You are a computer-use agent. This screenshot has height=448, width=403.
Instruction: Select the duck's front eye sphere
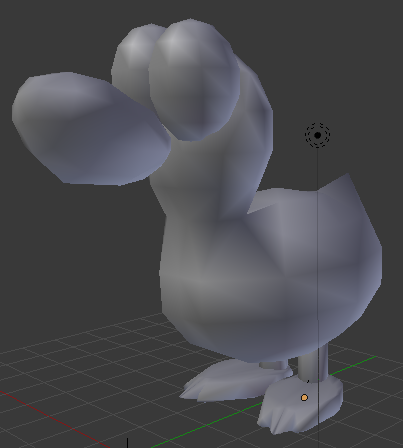tap(194, 80)
